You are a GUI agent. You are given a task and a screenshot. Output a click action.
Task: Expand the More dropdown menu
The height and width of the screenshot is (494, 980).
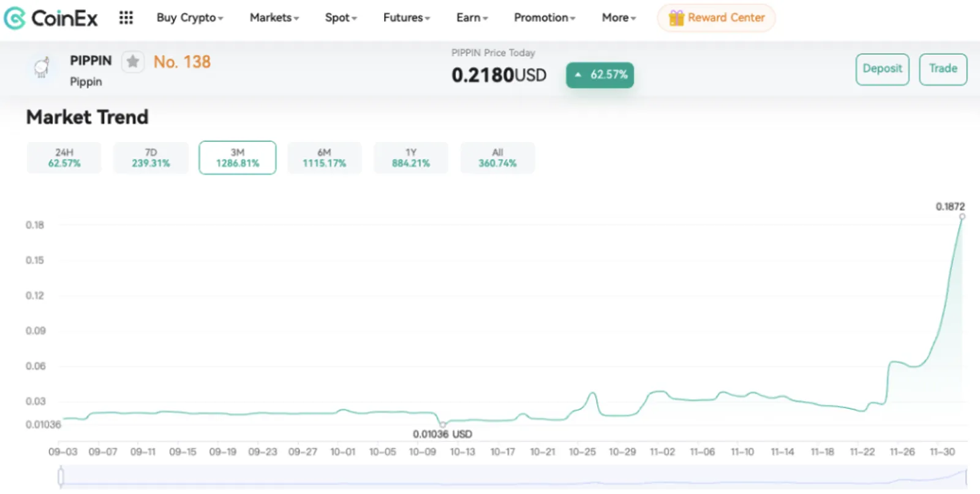(x=619, y=18)
